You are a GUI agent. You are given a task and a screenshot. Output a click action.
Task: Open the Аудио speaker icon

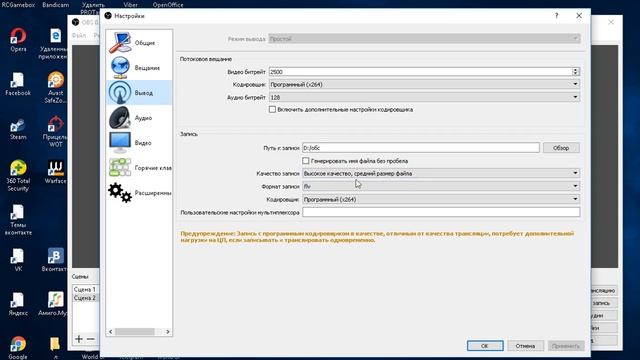(120, 118)
